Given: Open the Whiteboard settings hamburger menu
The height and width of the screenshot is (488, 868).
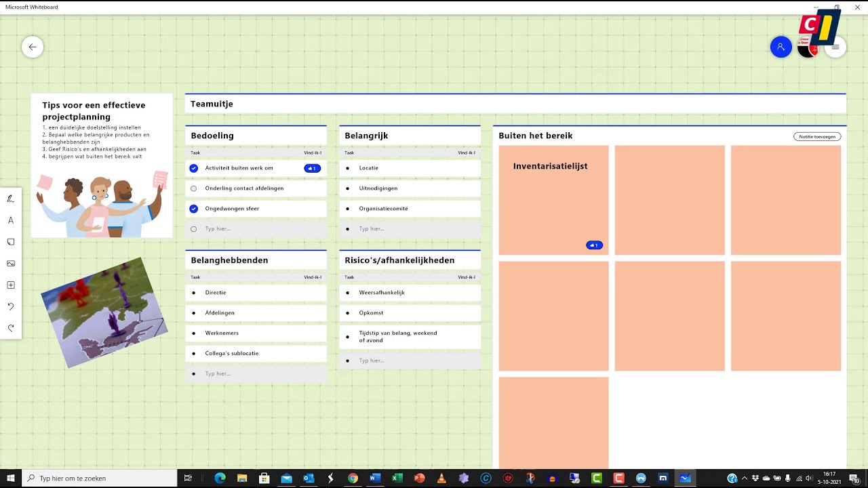Looking at the screenshot, I should pos(835,47).
